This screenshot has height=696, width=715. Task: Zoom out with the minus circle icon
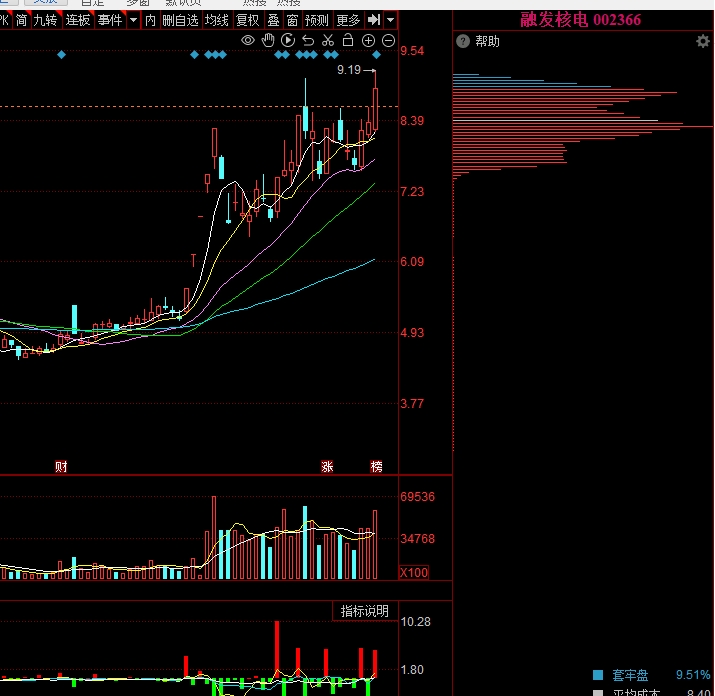click(389, 41)
